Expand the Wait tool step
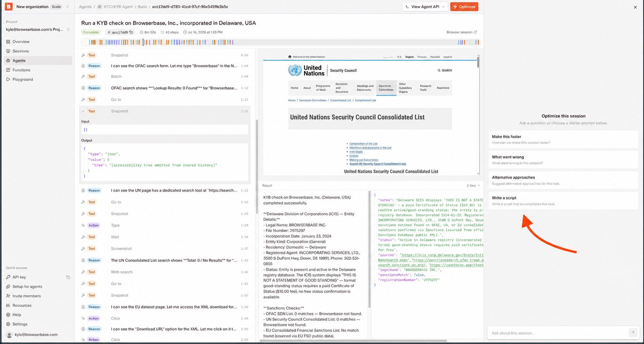Screen dimensions: 644x344 point(165,237)
